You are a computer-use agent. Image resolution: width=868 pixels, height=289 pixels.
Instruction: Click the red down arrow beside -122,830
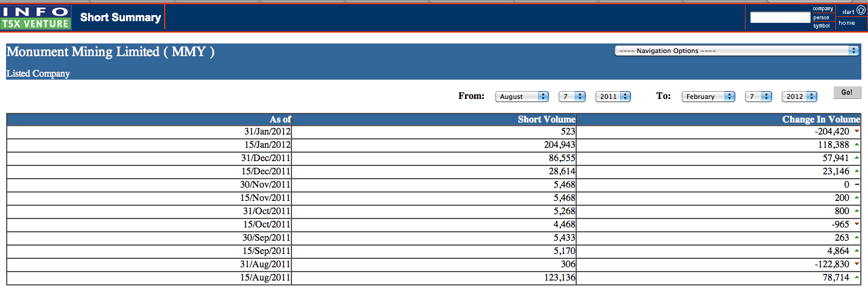[857, 264]
